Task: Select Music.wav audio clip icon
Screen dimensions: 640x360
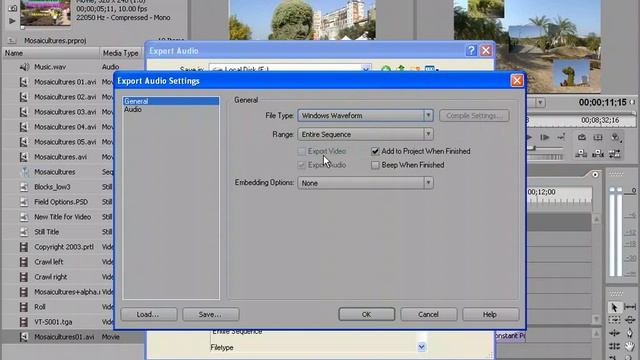Action: click(24, 67)
